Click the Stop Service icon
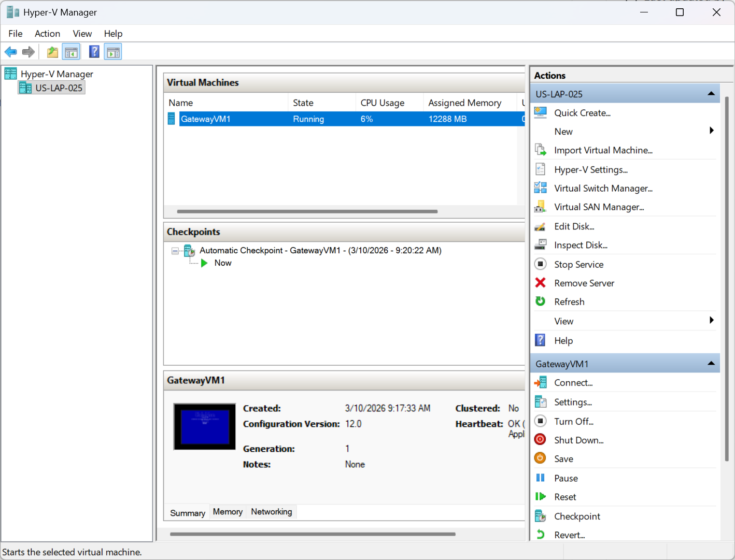 click(x=540, y=264)
